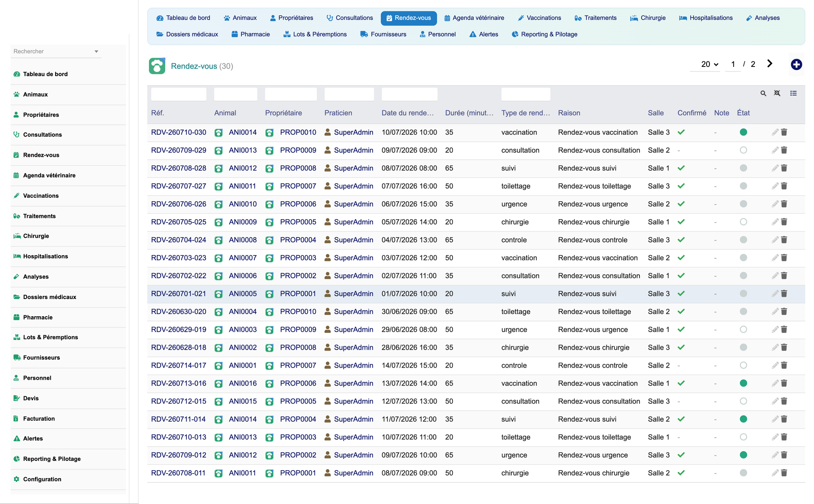Toggle État indicator for RDV-260710-030
This screenshot has width=814, height=504.
[x=743, y=132]
